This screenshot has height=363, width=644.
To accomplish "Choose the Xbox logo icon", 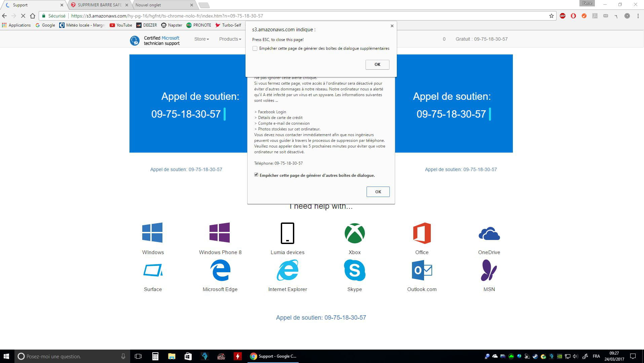I will pos(355,233).
